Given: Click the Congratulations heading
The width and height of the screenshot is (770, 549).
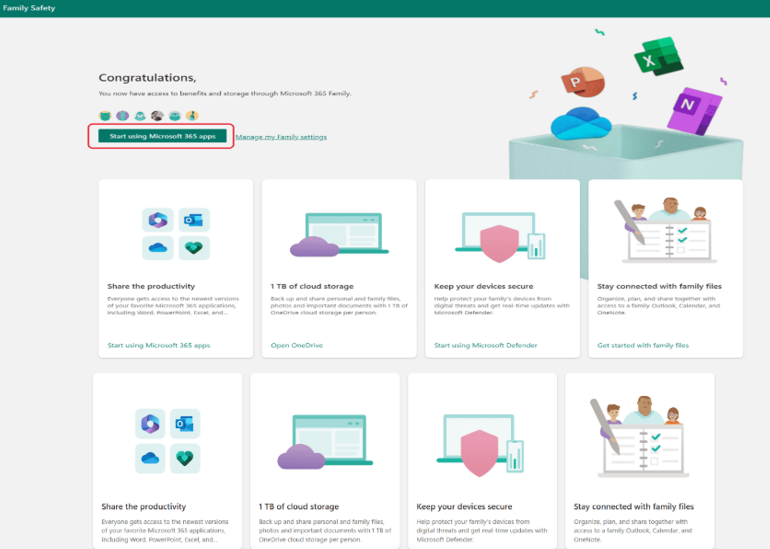Looking at the screenshot, I should click(x=147, y=78).
